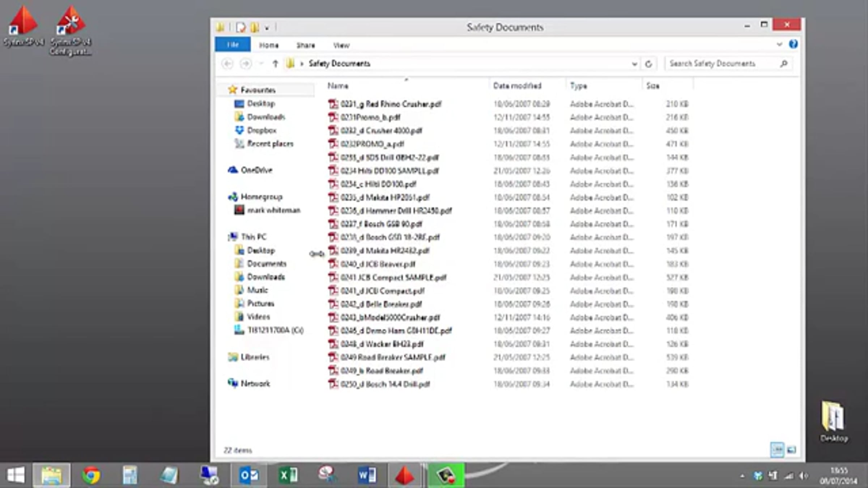
Task: Open the quick access toolbar dropdown
Action: pyautogui.click(x=267, y=27)
